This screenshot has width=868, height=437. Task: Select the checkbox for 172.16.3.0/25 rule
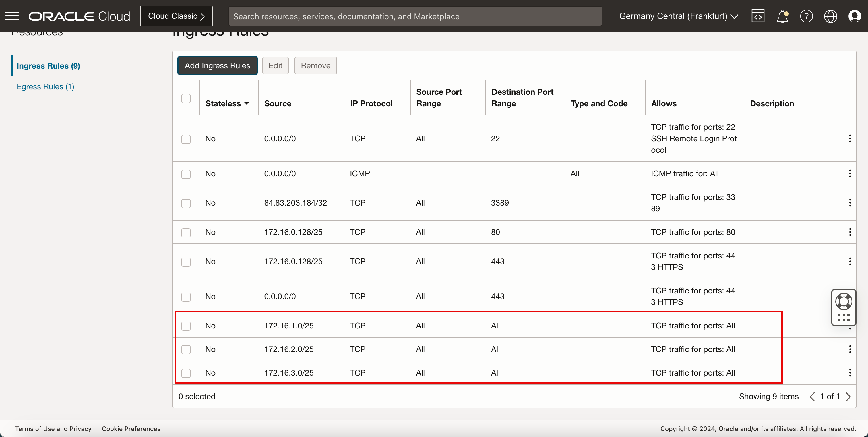[x=186, y=373]
